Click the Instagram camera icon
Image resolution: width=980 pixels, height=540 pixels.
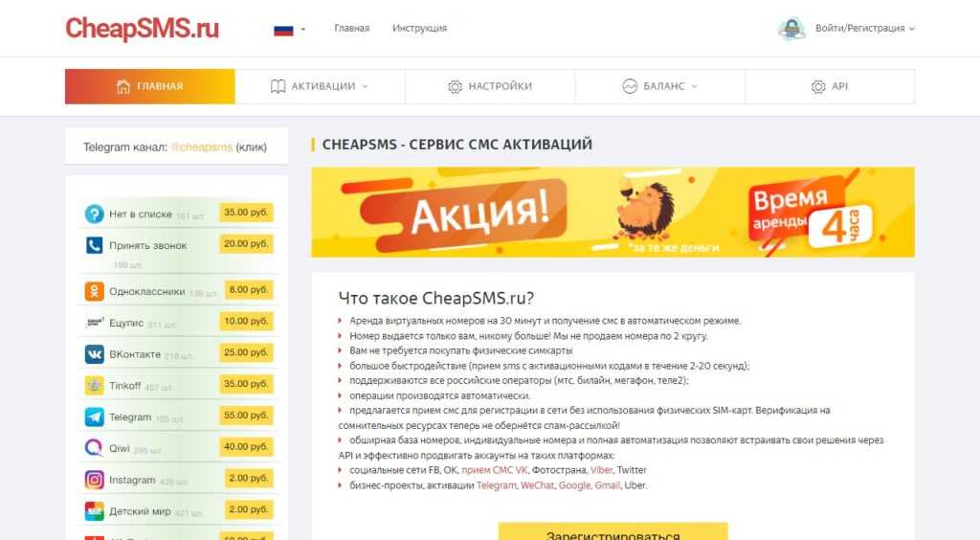point(95,480)
